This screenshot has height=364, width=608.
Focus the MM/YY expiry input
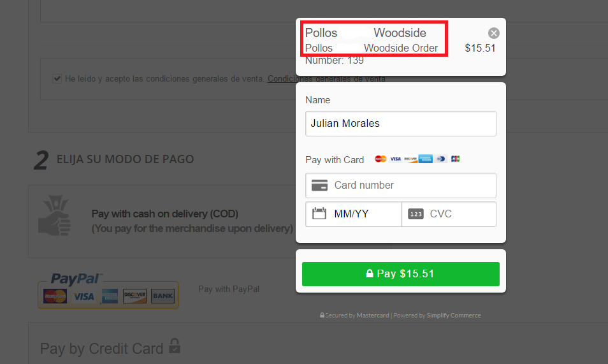coord(353,214)
